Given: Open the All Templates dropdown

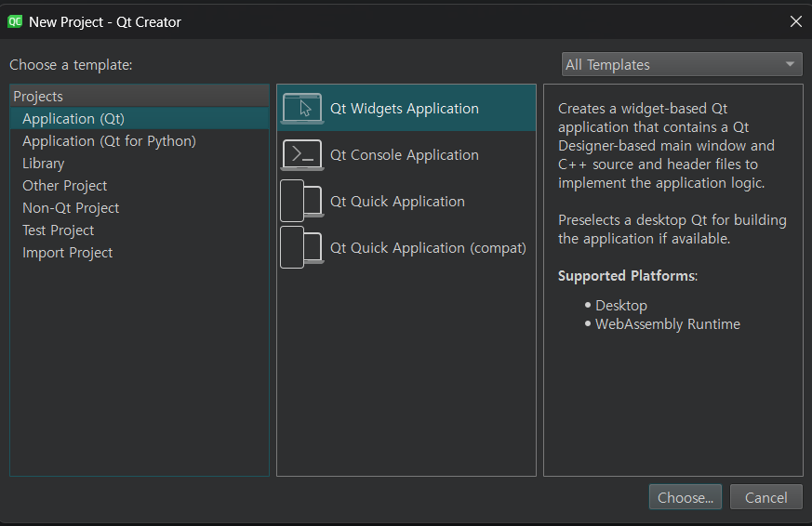Looking at the screenshot, I should (682, 65).
